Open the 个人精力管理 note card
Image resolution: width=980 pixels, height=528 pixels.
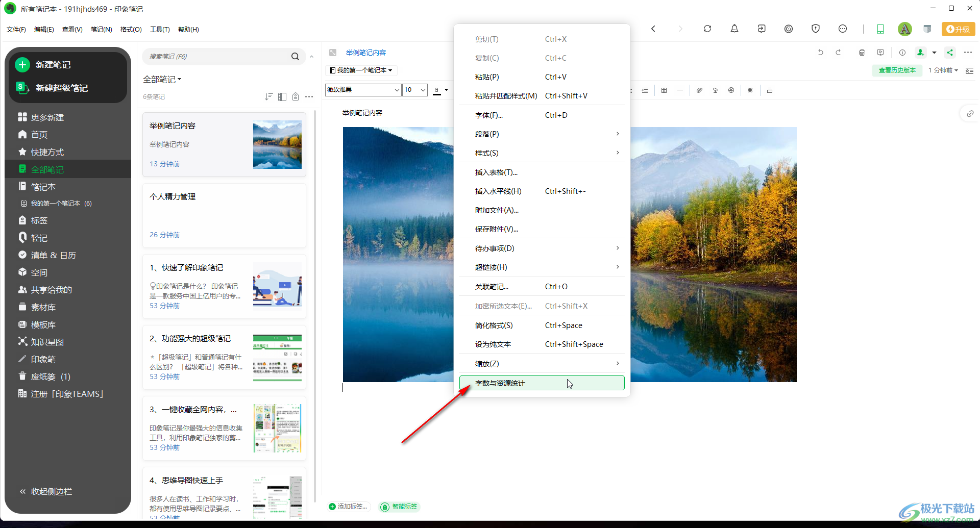coord(224,215)
